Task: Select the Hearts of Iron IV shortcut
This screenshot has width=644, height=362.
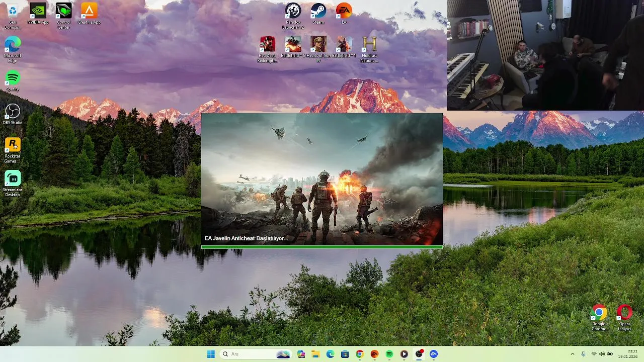Action: coord(318,49)
